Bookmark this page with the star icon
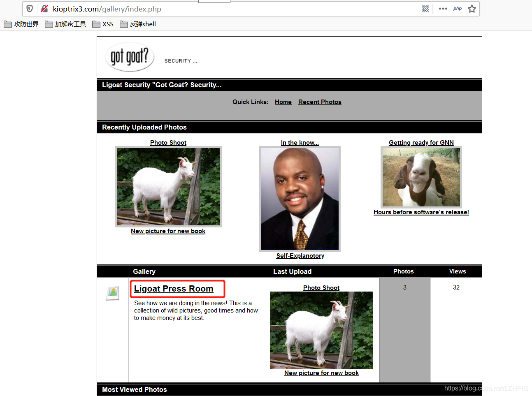This screenshot has height=396, width=532. tap(472, 9)
